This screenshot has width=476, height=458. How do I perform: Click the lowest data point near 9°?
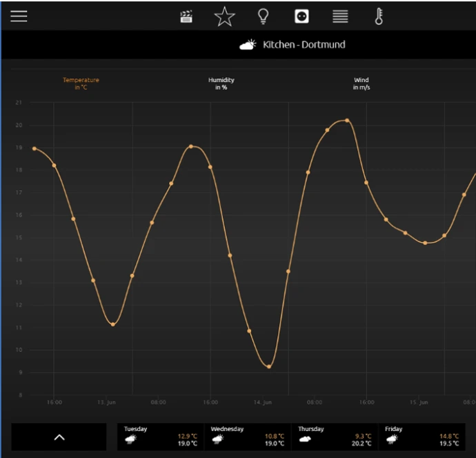pyautogui.click(x=268, y=366)
